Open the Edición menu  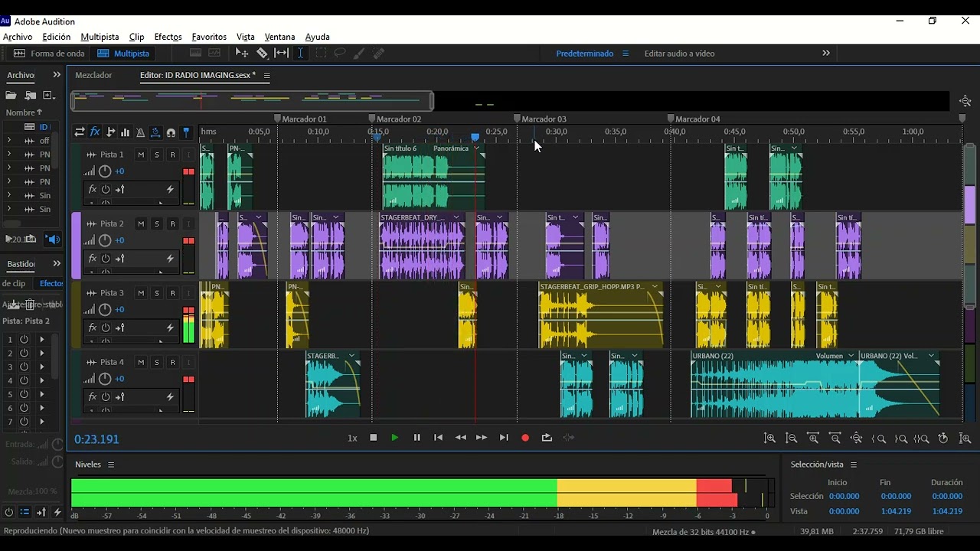click(56, 37)
